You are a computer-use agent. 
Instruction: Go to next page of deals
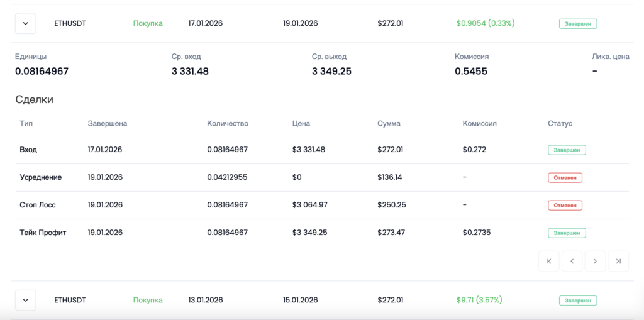pyautogui.click(x=595, y=262)
